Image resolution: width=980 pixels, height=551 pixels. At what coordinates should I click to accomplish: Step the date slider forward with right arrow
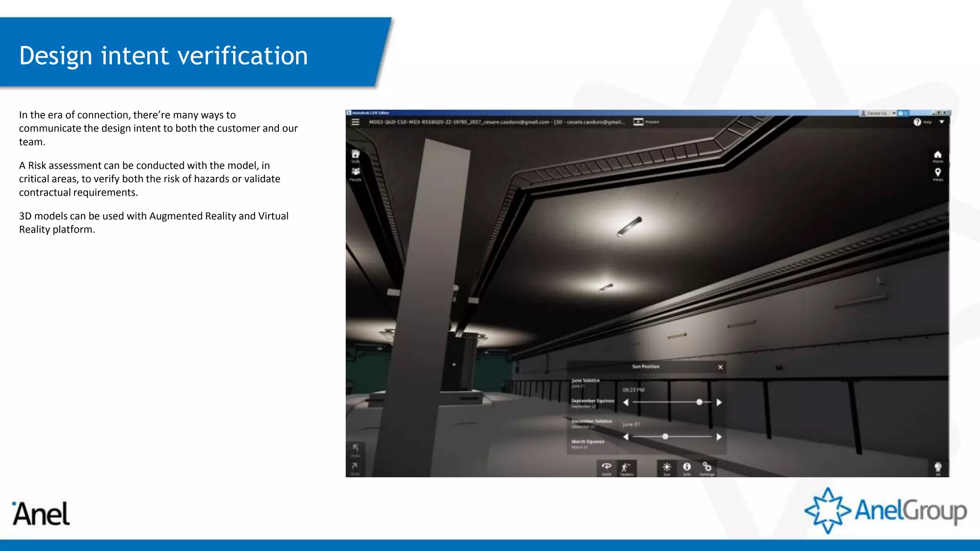(719, 437)
